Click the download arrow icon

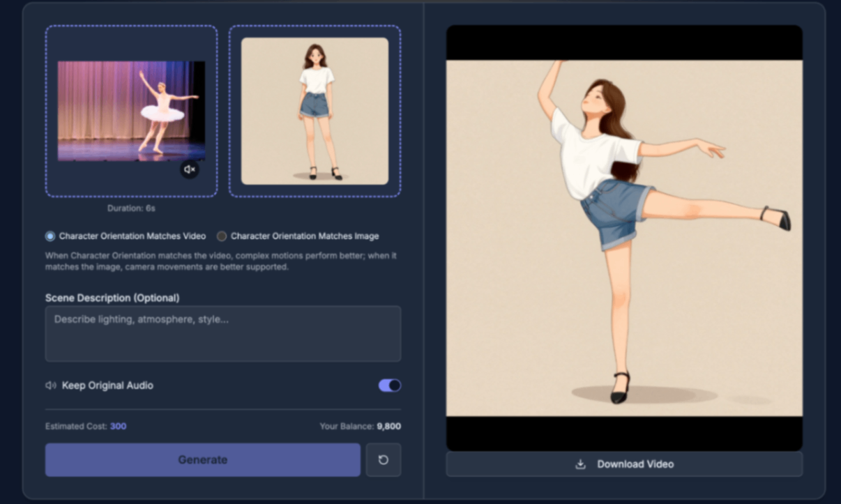[x=580, y=464]
